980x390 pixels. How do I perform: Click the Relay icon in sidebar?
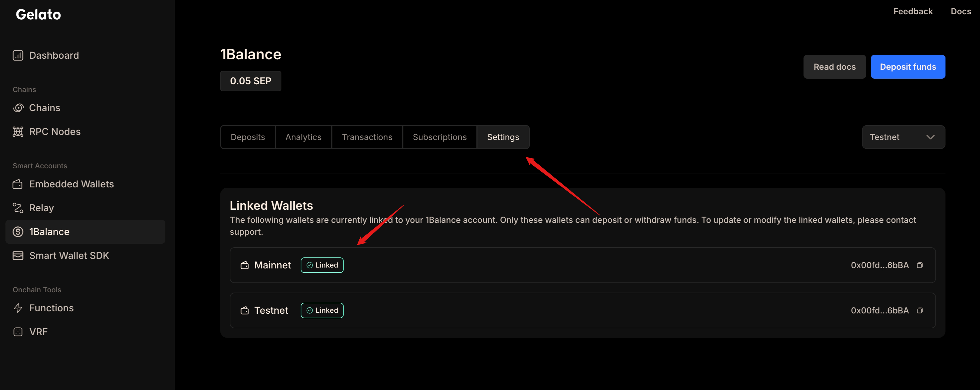(18, 208)
